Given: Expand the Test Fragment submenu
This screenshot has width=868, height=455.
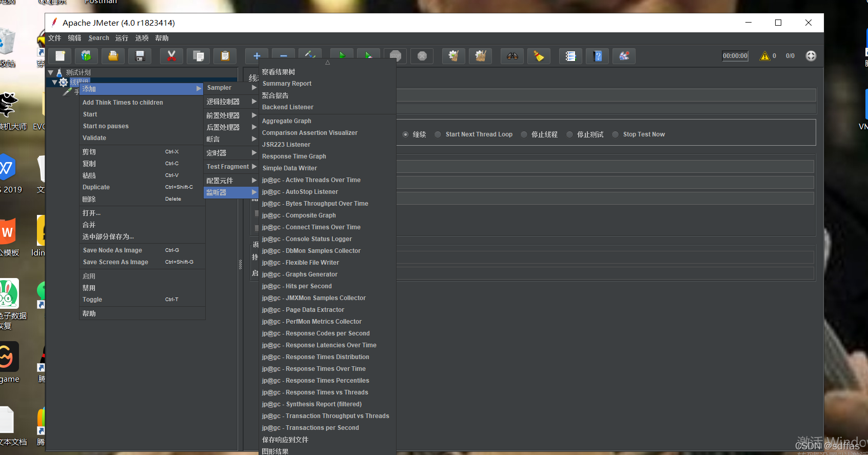Looking at the screenshot, I should [231, 167].
